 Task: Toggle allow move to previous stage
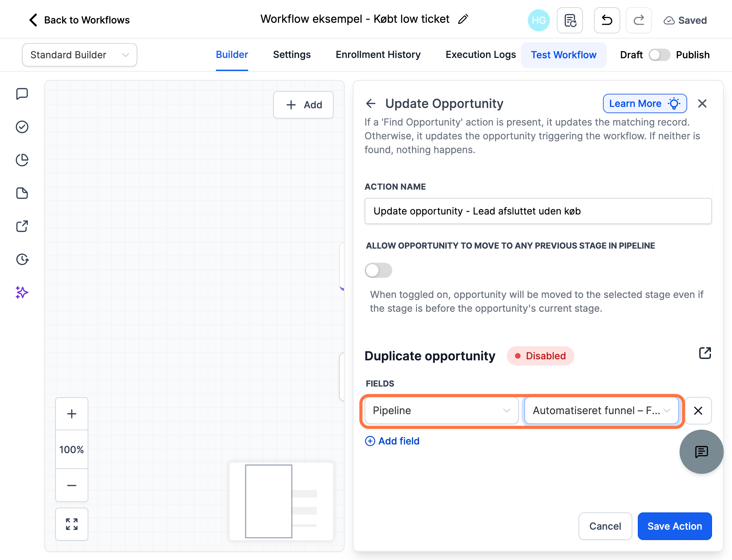coord(378,270)
